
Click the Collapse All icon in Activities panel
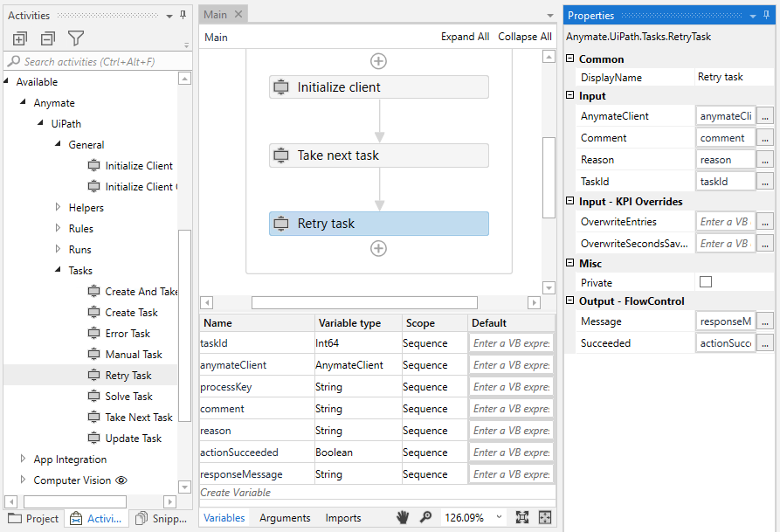(48, 38)
